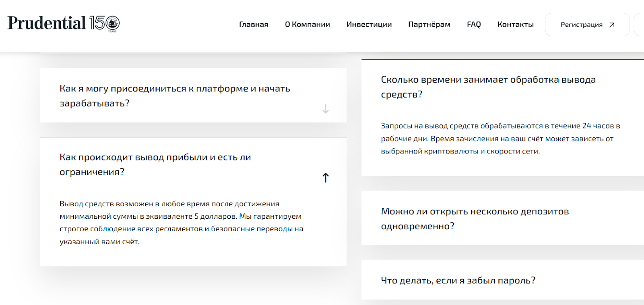This screenshot has width=644, height=305.
Task: Go to the Главная page
Action: 254,25
